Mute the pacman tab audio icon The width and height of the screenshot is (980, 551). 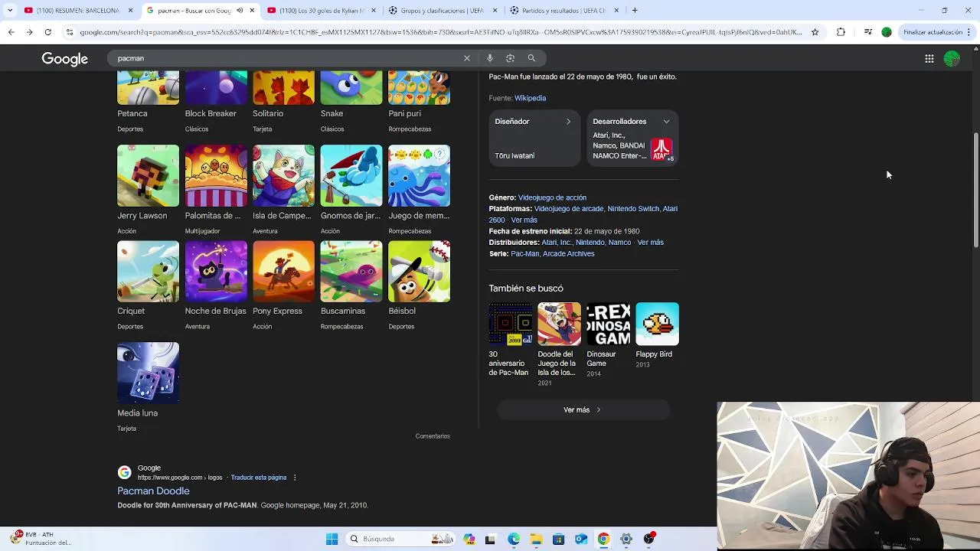click(240, 11)
